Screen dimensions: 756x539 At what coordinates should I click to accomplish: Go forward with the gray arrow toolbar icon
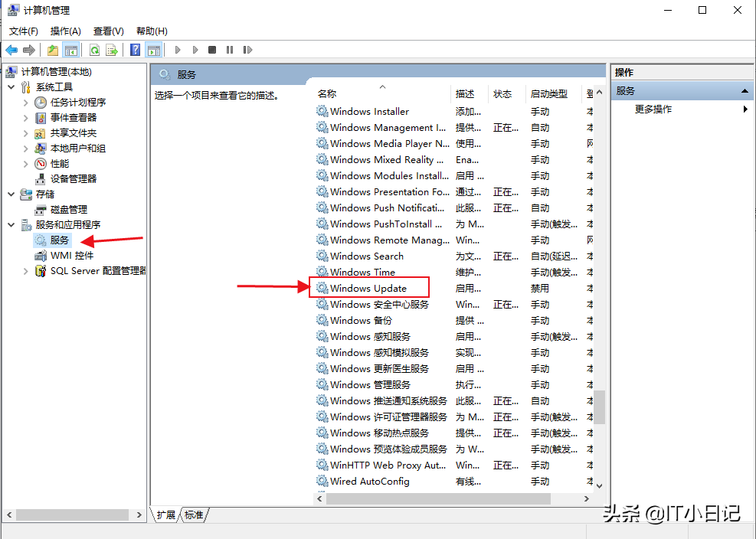tap(29, 50)
